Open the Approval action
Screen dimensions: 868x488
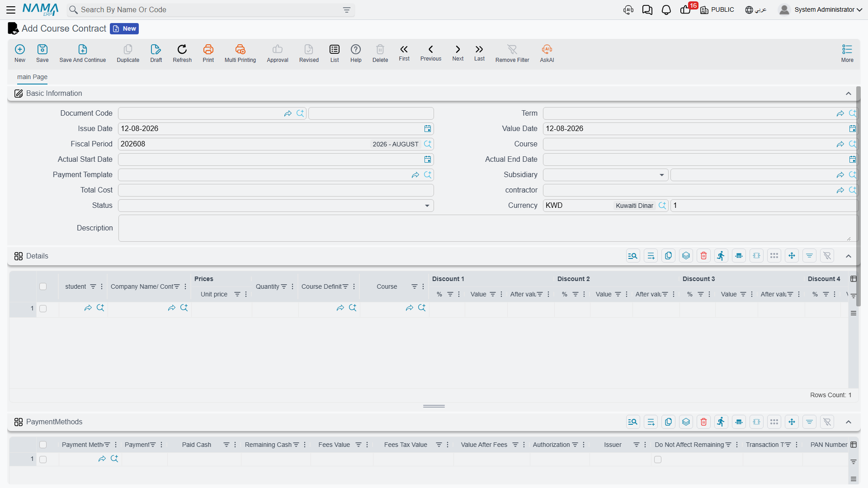coord(278,53)
